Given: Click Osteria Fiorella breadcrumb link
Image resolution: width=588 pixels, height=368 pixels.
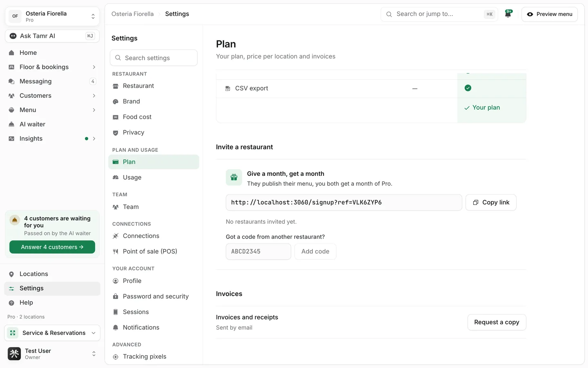Looking at the screenshot, I should click(133, 14).
